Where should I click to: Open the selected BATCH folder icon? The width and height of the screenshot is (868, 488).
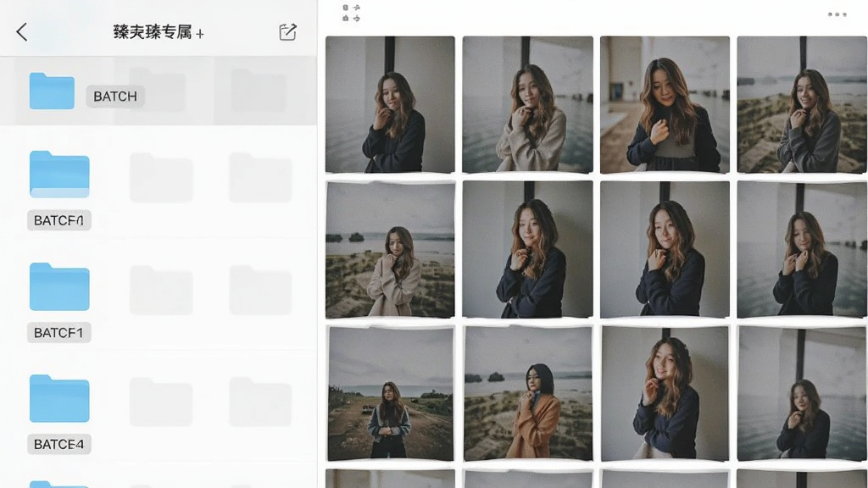pos(52,91)
